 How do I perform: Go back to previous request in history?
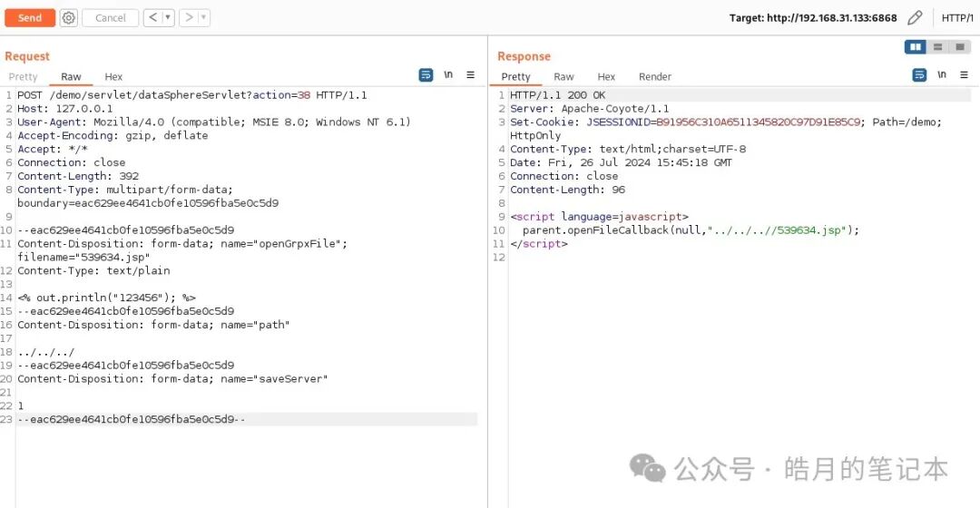[152, 17]
